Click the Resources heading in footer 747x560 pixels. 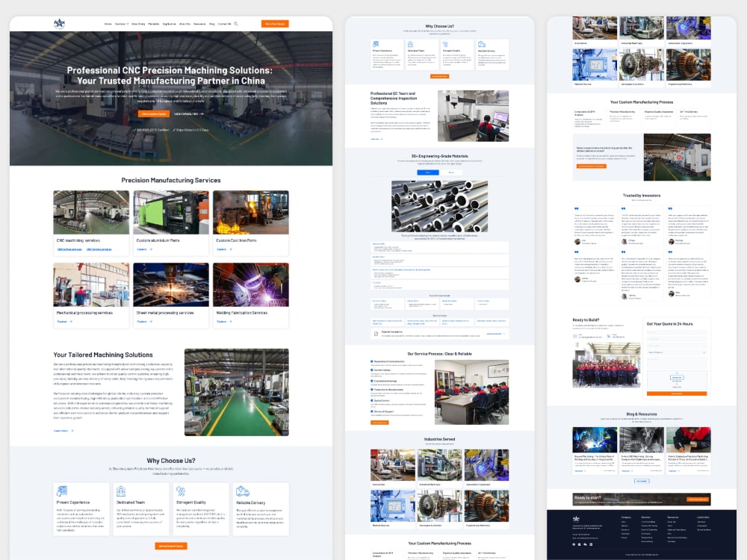click(673, 517)
